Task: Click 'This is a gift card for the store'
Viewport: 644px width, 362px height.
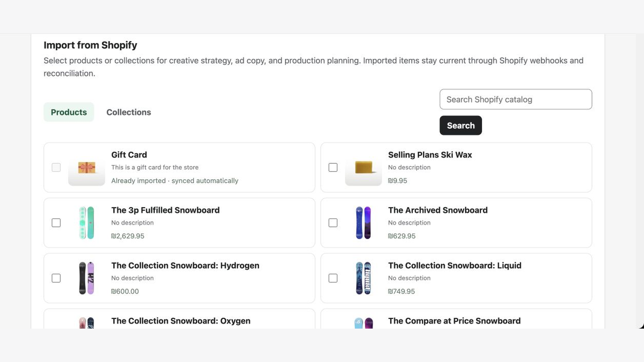Action: [155, 167]
